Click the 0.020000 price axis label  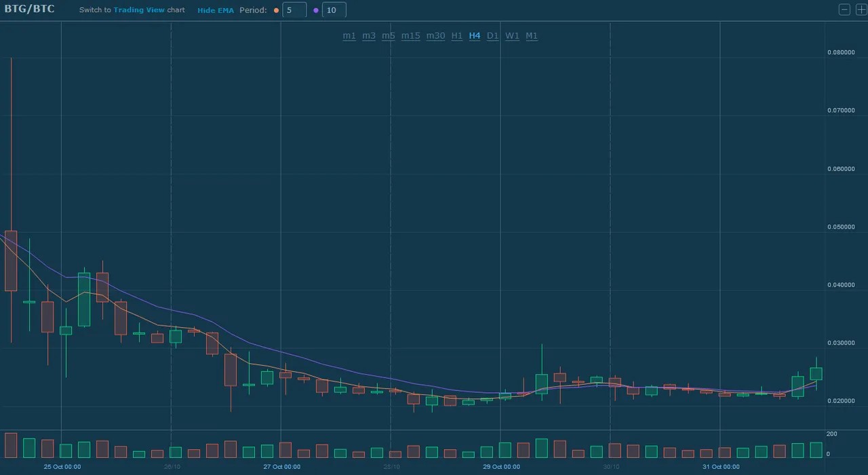[841, 401]
